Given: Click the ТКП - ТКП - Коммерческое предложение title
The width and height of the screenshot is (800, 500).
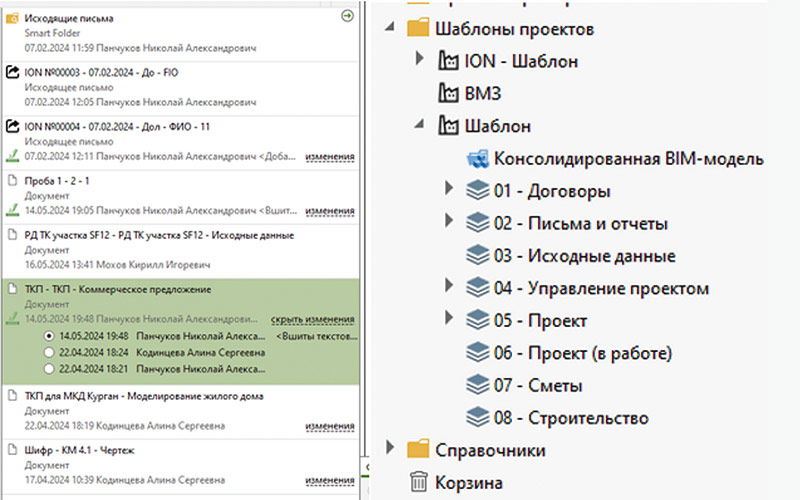Looking at the screenshot, I should 118,289.
